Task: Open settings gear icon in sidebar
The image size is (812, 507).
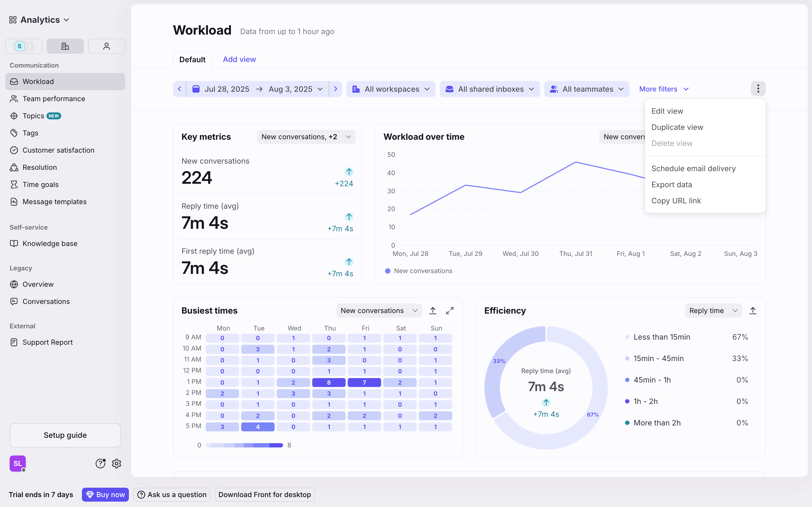Action: (117, 464)
